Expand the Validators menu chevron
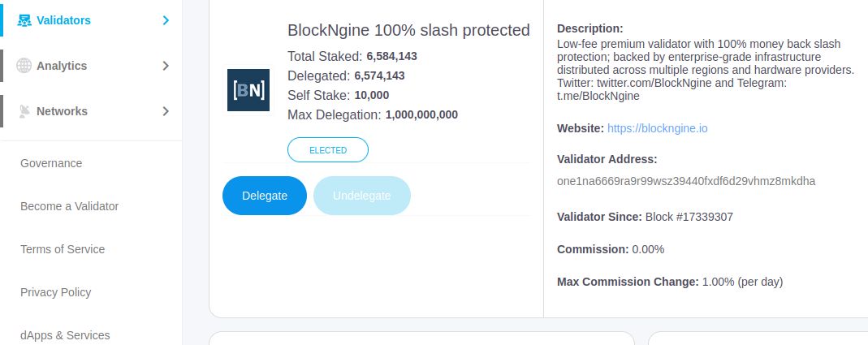Image resolution: width=868 pixels, height=345 pixels. (x=166, y=20)
